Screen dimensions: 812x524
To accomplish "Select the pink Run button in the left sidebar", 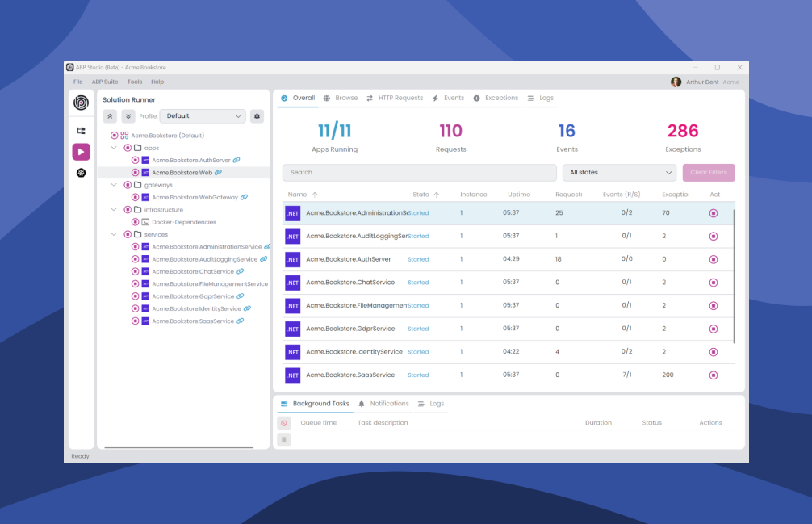I will (81, 152).
